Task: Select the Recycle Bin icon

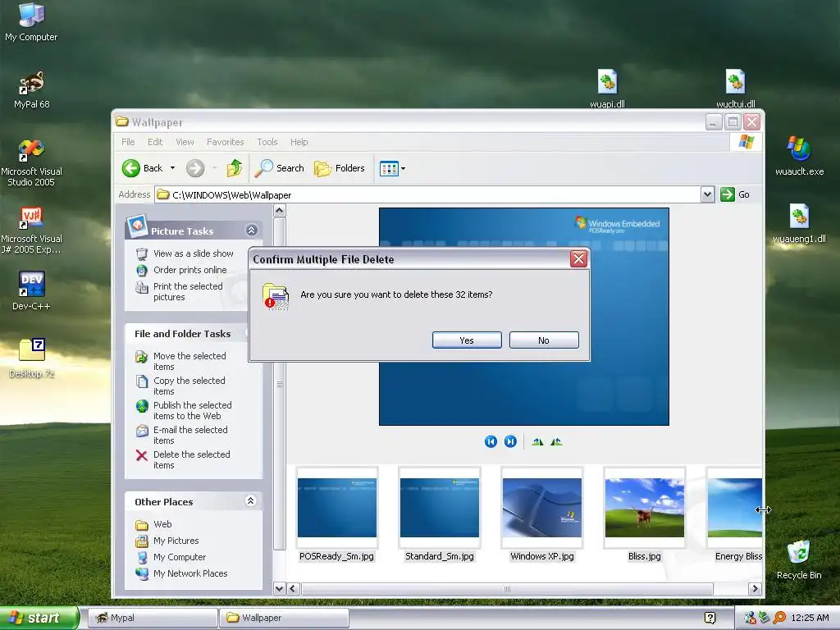Action: tap(799, 559)
